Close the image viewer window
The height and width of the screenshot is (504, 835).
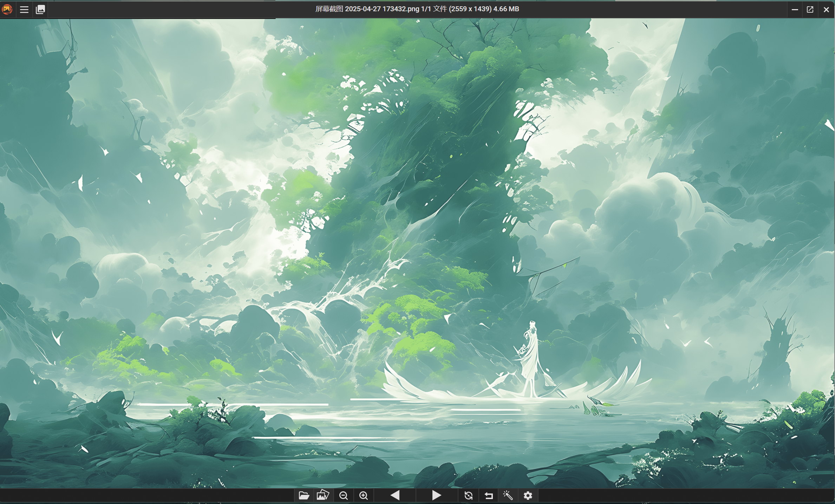pyautogui.click(x=826, y=9)
